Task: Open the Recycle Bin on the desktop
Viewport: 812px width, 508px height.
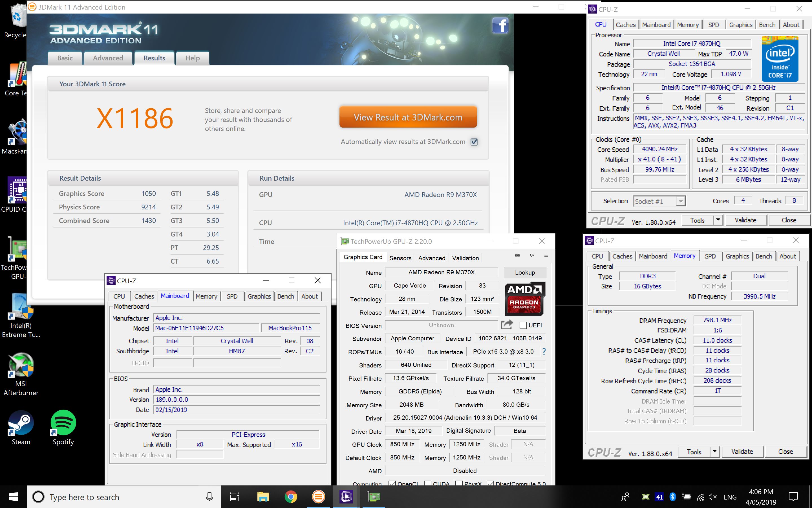Action: click(x=16, y=21)
